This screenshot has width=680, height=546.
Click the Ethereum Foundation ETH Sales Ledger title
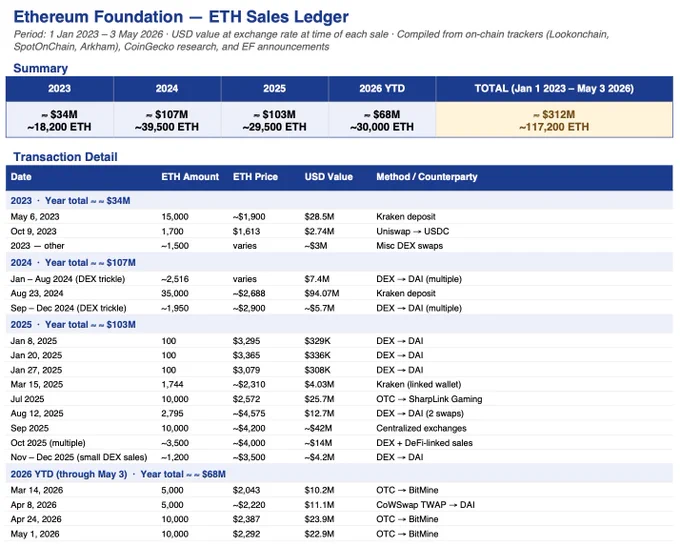(x=181, y=17)
